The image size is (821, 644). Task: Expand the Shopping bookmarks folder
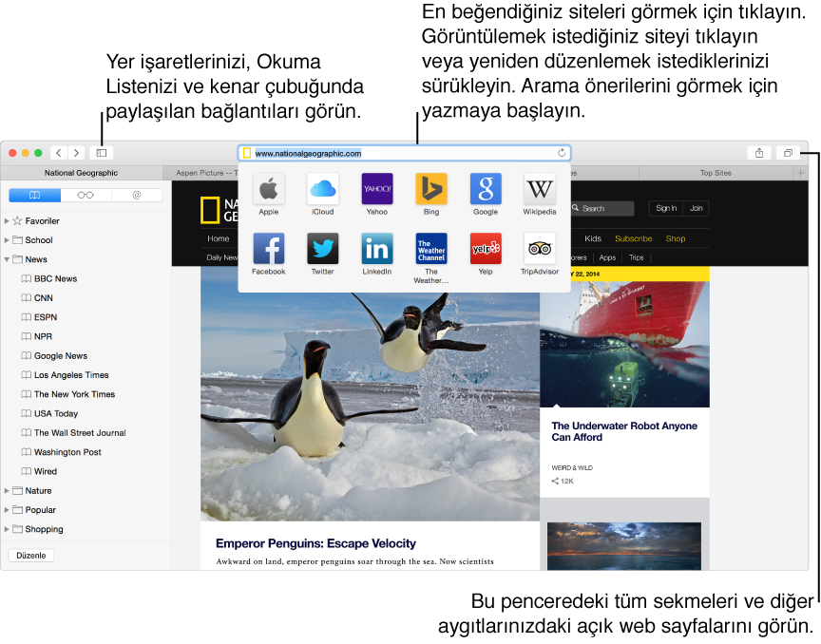pos(8,529)
